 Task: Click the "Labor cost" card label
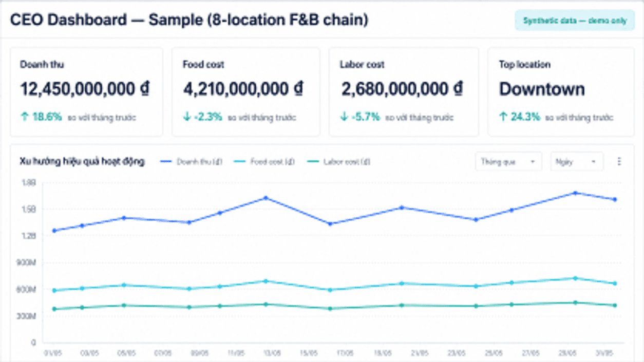[x=362, y=65]
